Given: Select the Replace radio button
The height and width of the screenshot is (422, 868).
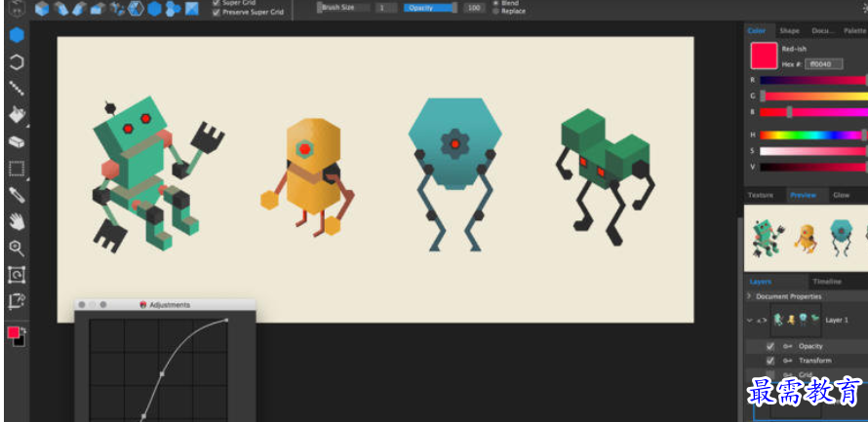Looking at the screenshot, I should 495,11.
